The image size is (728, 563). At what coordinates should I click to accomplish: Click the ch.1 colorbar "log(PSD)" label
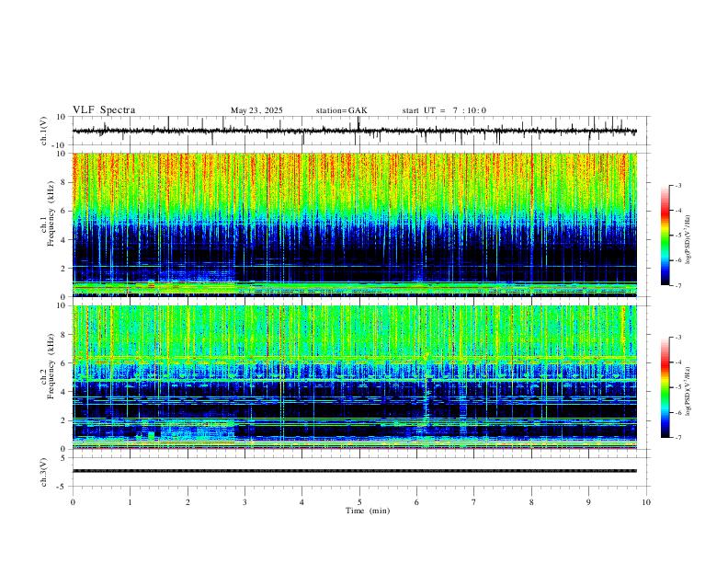[688, 240]
